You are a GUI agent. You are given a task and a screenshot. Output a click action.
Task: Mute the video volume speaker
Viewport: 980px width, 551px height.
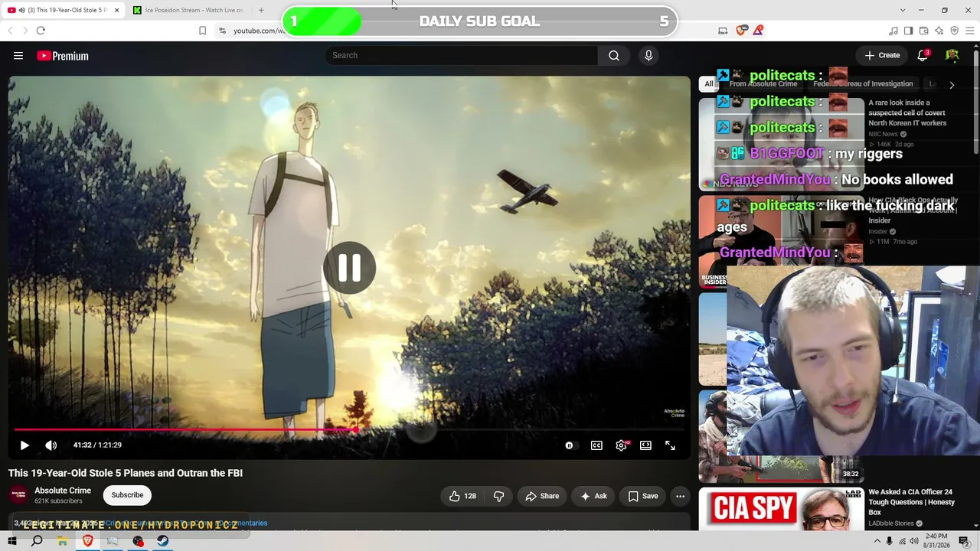[x=51, y=445]
